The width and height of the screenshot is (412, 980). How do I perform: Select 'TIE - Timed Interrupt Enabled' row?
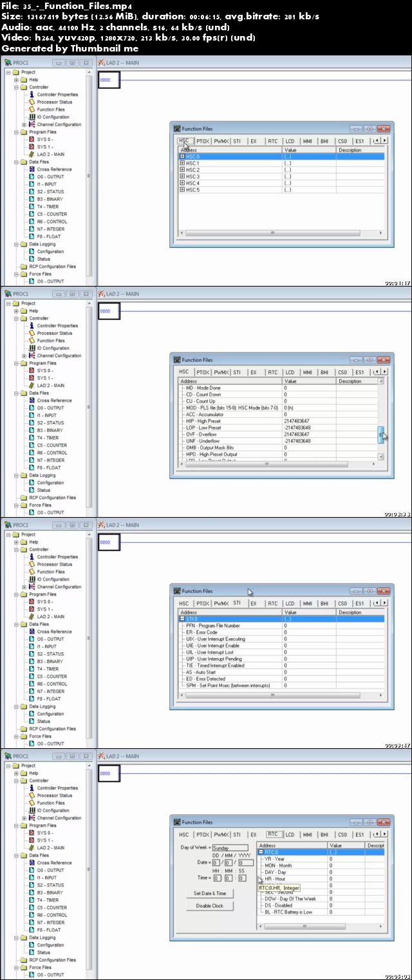coord(281,666)
